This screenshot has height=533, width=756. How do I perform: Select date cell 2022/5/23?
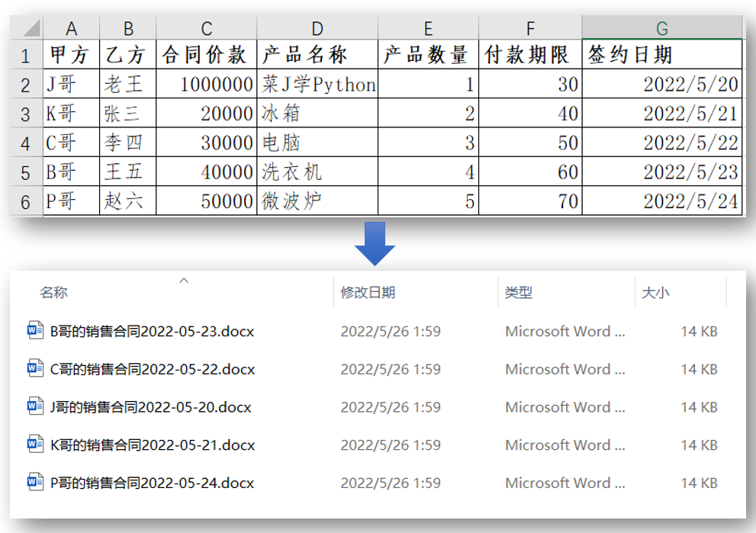tap(662, 172)
